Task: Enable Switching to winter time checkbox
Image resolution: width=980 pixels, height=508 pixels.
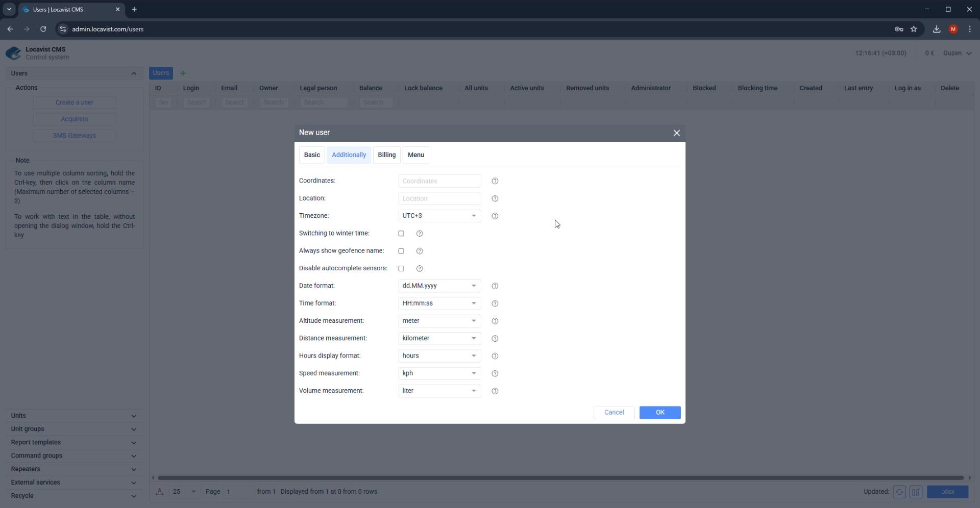Action: pyautogui.click(x=401, y=234)
